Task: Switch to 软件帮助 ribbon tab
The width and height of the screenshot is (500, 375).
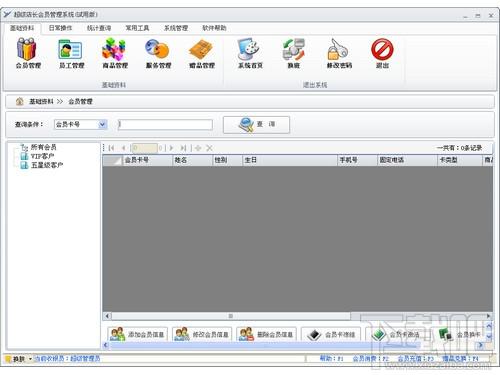Action: (x=214, y=28)
